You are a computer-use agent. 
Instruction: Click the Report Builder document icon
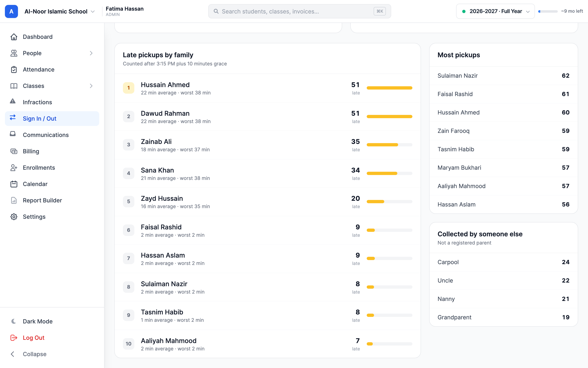(14, 200)
